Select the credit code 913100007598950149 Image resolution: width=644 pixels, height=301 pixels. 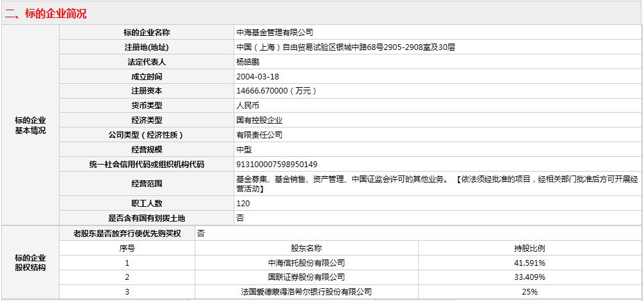(x=277, y=164)
